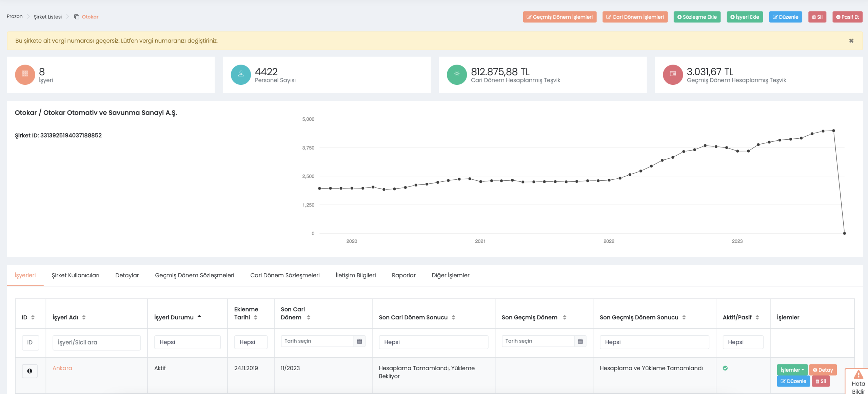Dismiss the yellow tax number warning

[851, 41]
